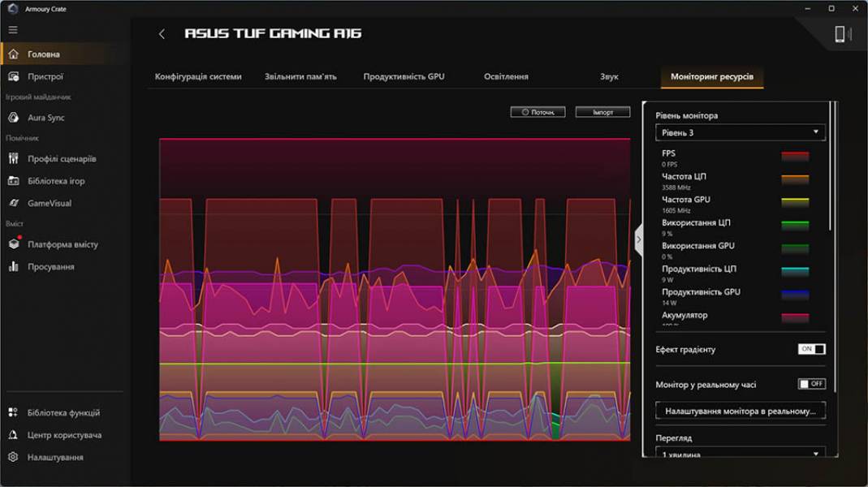Go back using the left arrow
The width and height of the screenshot is (868, 487).
pos(162,34)
